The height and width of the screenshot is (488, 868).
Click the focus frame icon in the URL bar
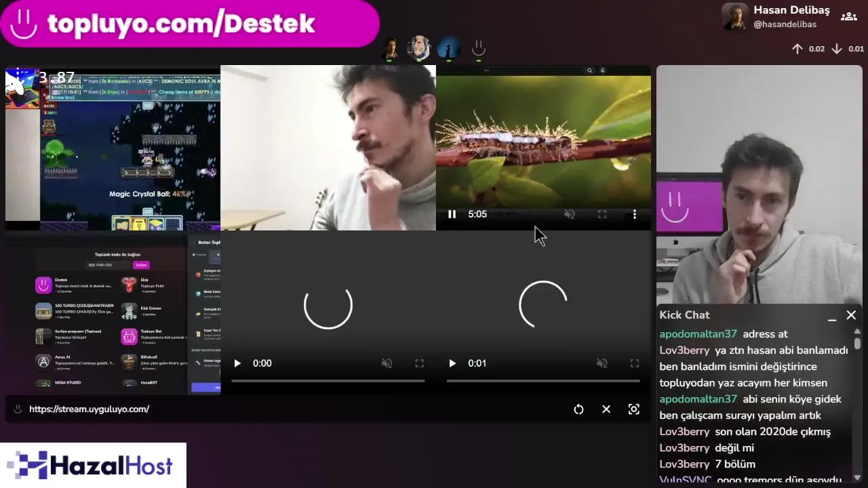[634, 409]
